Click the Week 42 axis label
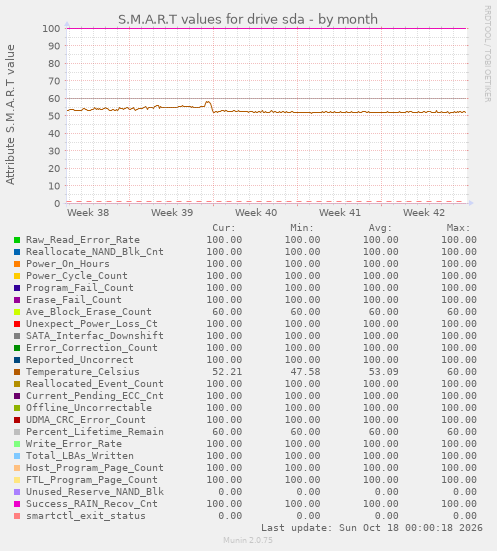Screen dimensions: 497x551 [x=424, y=213]
